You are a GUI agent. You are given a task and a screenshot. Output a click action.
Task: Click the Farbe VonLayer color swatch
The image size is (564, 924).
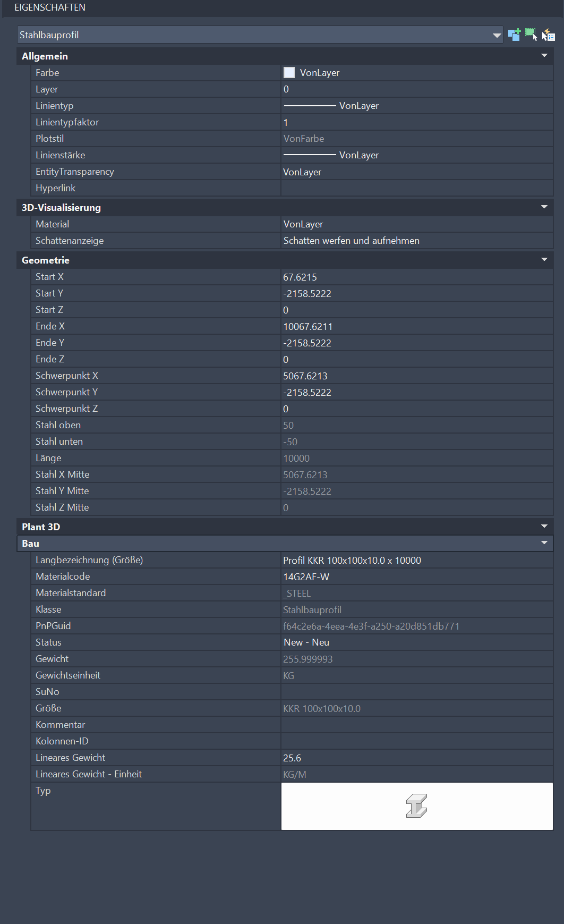(x=289, y=73)
